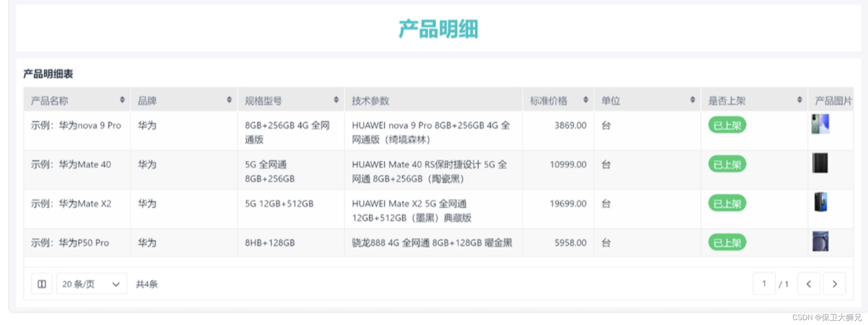Click the 共4条 total count text
This screenshot has width=868, height=325.
(x=147, y=284)
